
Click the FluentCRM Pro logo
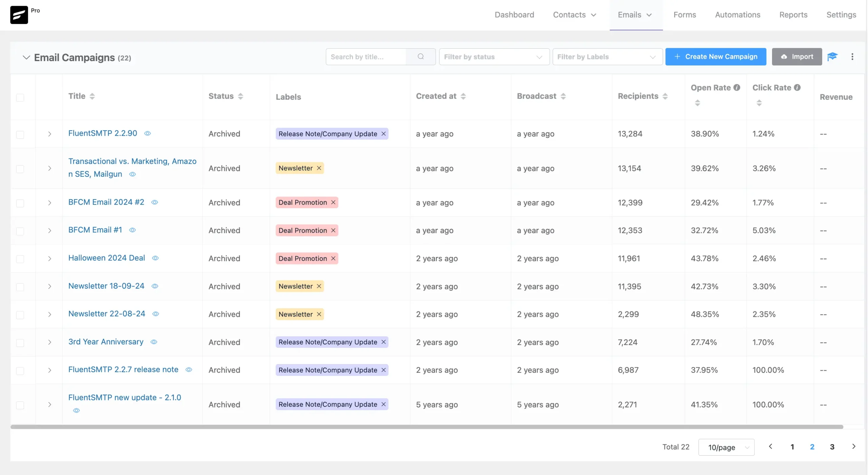point(19,15)
